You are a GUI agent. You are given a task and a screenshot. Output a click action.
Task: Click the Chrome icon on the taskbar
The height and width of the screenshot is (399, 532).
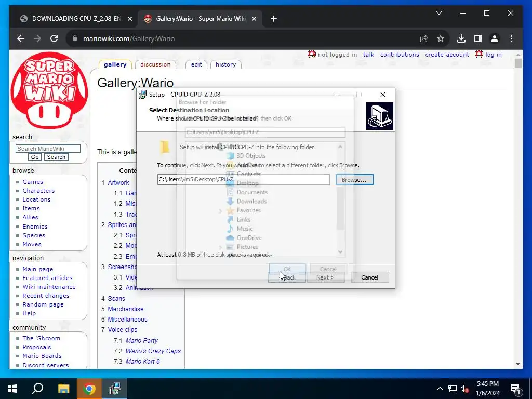(89, 389)
